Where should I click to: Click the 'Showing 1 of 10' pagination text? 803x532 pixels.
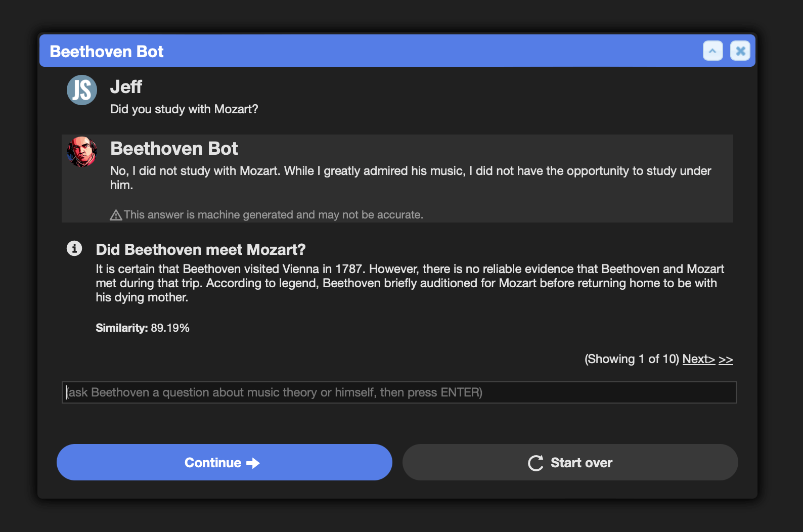pos(632,359)
